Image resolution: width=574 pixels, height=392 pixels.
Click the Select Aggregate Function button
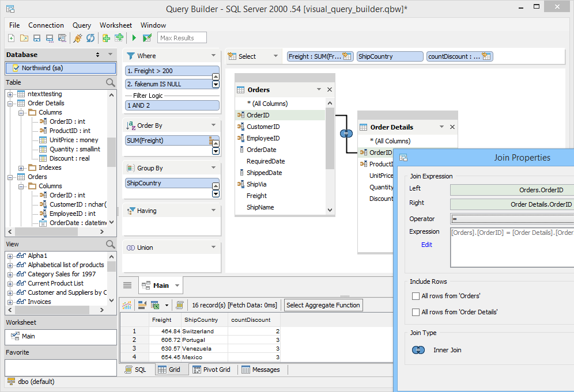click(x=323, y=305)
